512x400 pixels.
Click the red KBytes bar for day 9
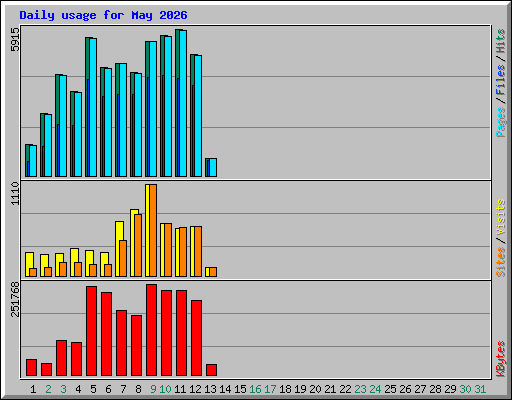tap(151, 330)
